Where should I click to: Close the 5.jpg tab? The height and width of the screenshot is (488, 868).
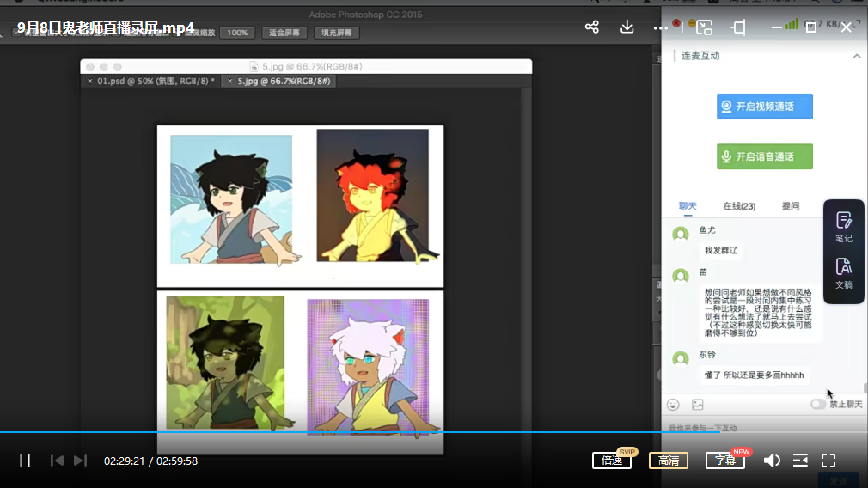pyautogui.click(x=229, y=82)
